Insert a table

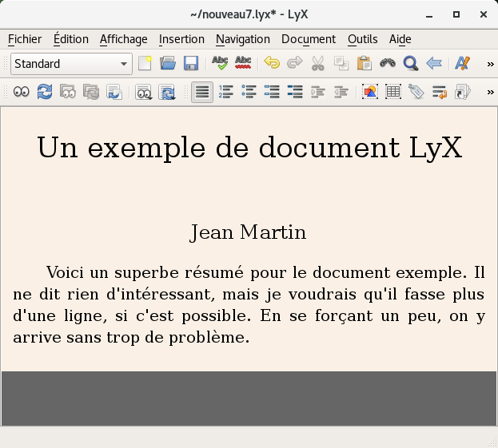[393, 92]
